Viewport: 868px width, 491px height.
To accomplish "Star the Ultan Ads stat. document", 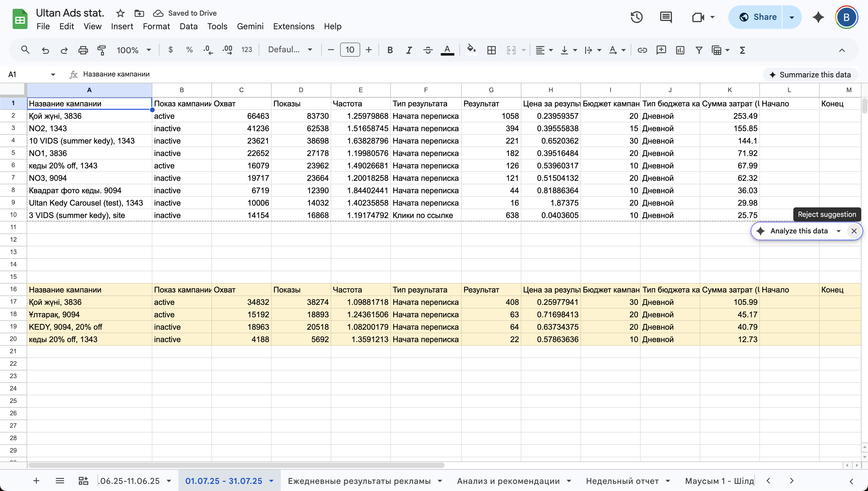I will pyautogui.click(x=120, y=13).
